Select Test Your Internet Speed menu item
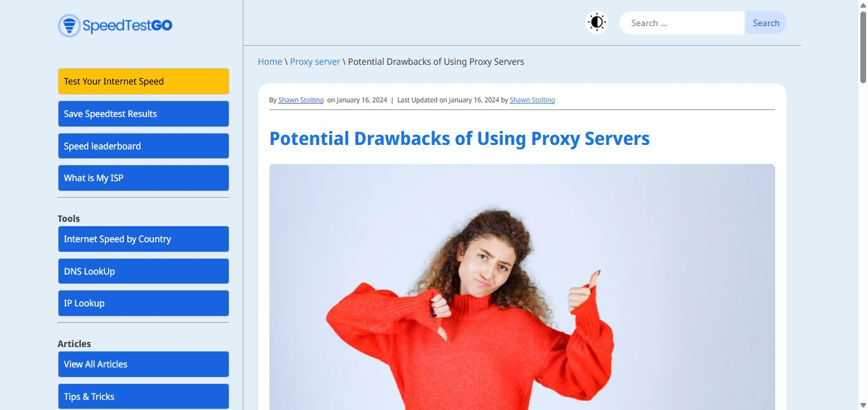868x410 pixels. coord(143,81)
